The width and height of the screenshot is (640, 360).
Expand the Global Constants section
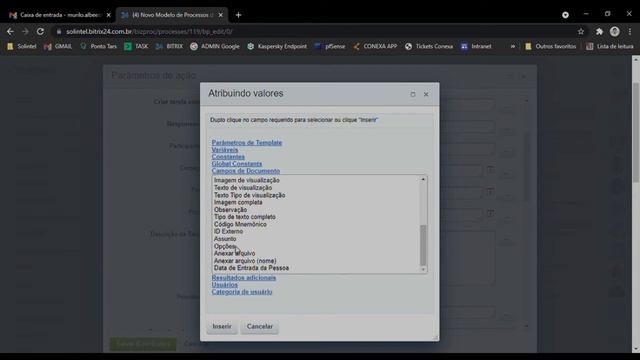237,164
